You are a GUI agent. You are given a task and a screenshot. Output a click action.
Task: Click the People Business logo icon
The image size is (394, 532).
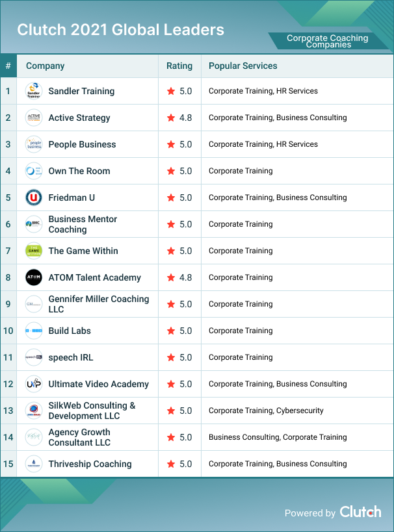34,144
